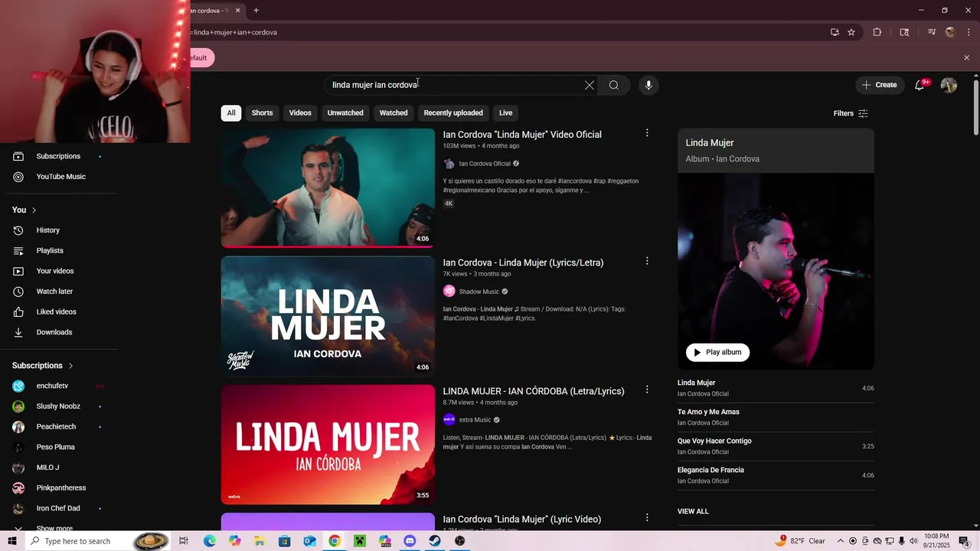The height and width of the screenshot is (551, 980).
Task: Open options menu for Lyrics/Letra video
Action: (647, 261)
